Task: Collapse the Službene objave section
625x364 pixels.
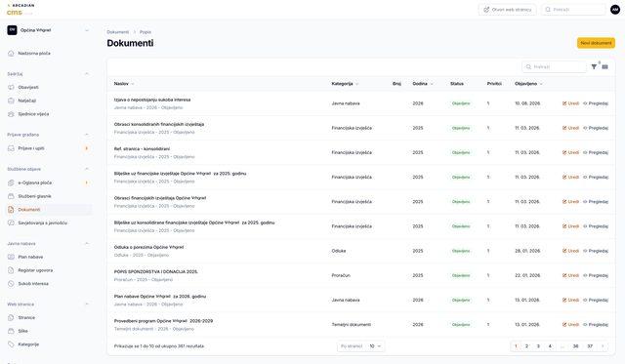Action: coord(87,169)
